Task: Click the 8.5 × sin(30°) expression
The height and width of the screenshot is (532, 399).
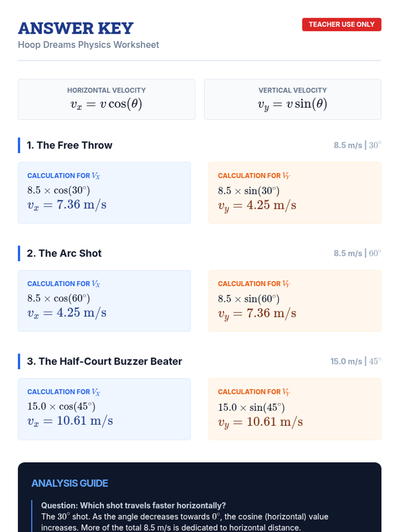Action: [248, 191]
